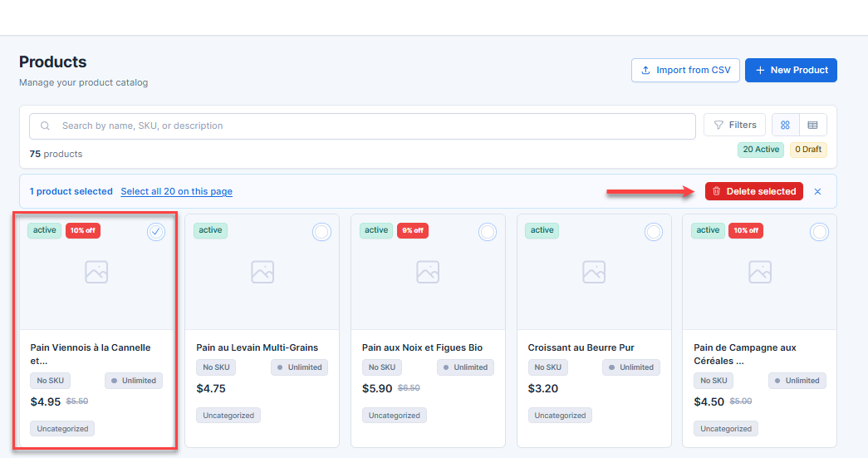
Task: Uncheck the Pain Viennois à la Cannelle selection circle
Action: pos(156,231)
